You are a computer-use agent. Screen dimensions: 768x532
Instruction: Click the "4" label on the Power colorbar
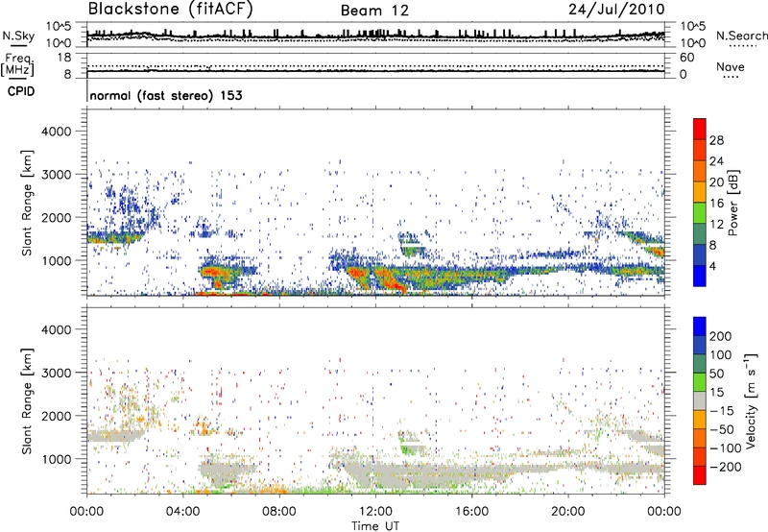(x=712, y=266)
